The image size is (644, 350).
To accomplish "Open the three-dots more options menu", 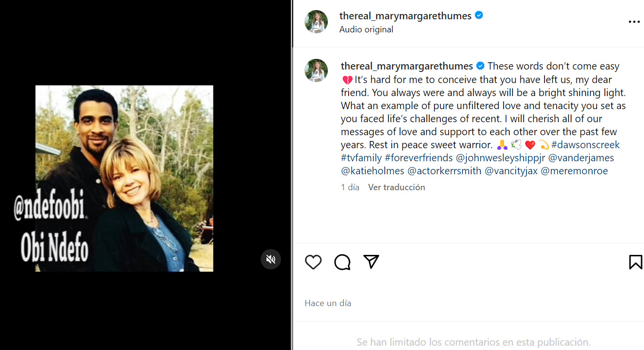I will tap(633, 22).
